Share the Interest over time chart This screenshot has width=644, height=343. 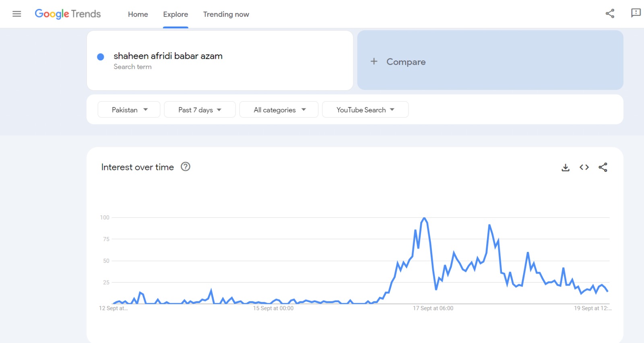pos(603,167)
